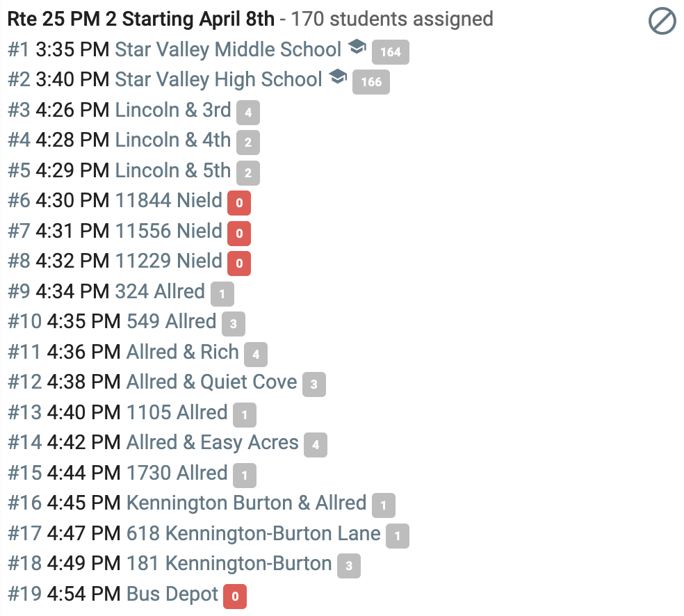Open Allred & Quiet Cove stop
Viewport: 684px width, 616px height.
pos(211,382)
